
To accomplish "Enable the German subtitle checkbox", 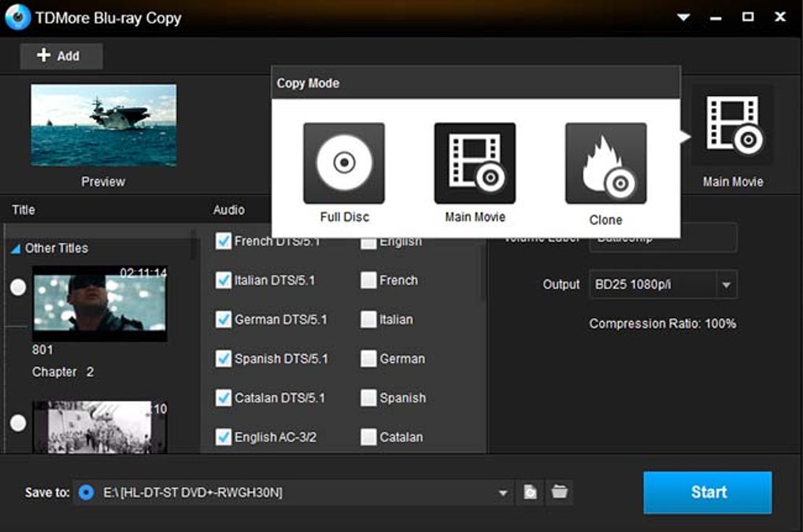I will [368, 358].
